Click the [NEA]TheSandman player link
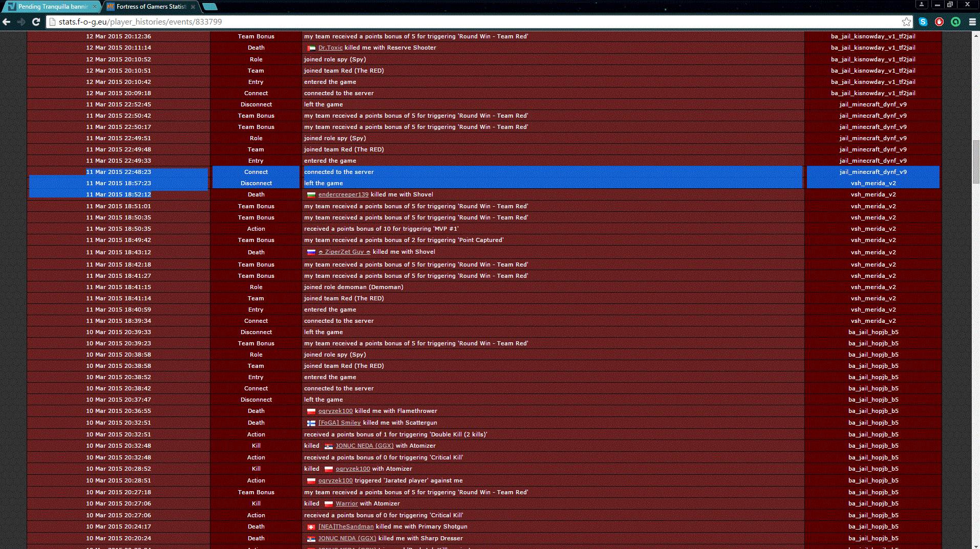Image resolution: width=980 pixels, height=549 pixels. tap(346, 526)
